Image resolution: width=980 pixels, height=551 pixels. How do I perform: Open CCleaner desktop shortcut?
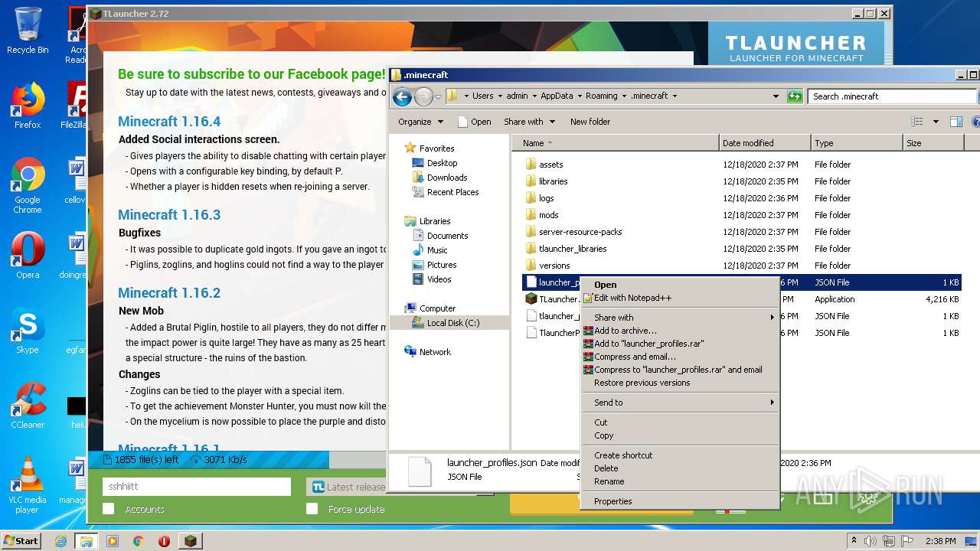tap(28, 406)
